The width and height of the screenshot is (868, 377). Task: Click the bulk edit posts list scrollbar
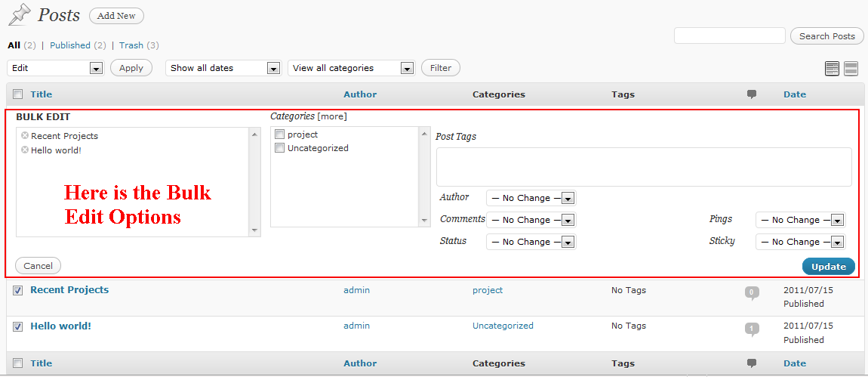(x=254, y=181)
